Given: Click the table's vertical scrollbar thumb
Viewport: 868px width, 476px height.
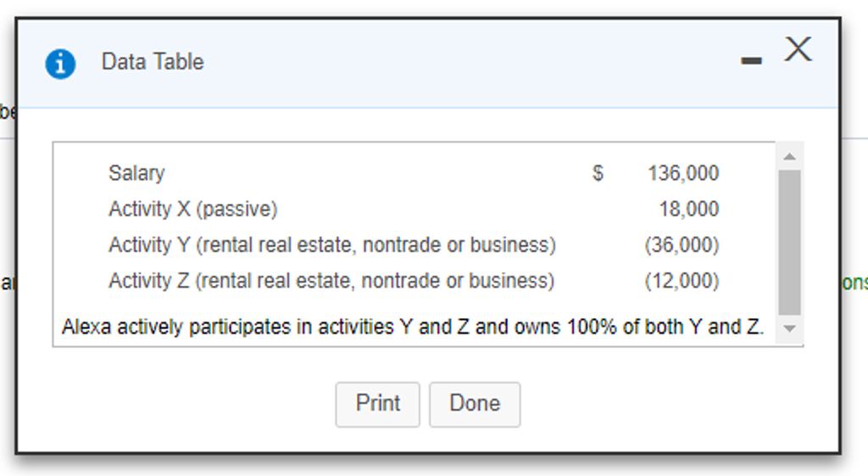Looking at the screenshot, I should (789, 242).
